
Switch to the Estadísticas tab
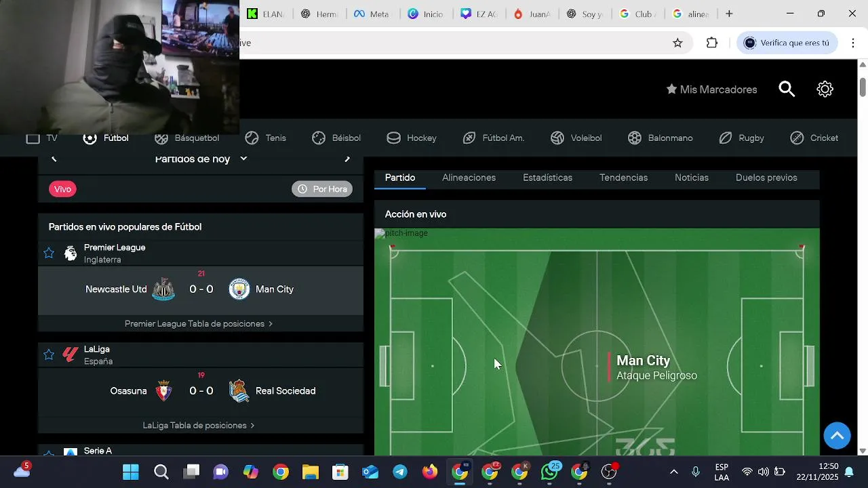[548, 178]
